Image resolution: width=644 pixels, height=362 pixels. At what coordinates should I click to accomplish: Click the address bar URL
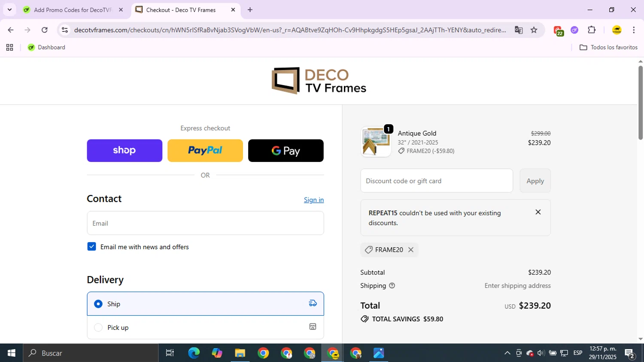[x=290, y=30]
